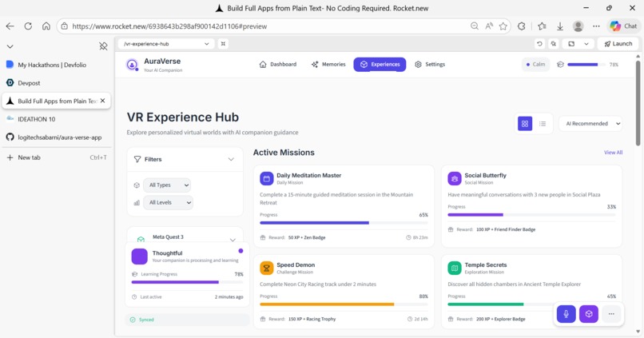This screenshot has height=338, width=644.
Task: Click the View All missions link
Action: pyautogui.click(x=613, y=153)
